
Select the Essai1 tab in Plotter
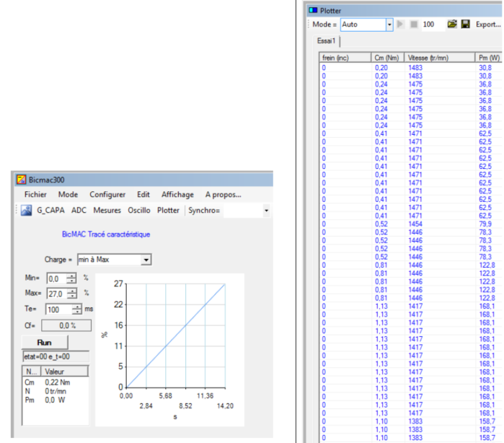point(326,41)
